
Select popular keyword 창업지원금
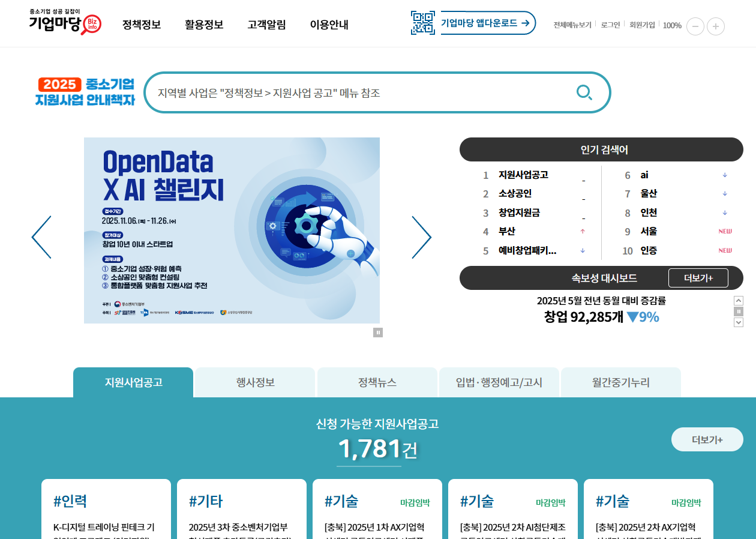[519, 212]
